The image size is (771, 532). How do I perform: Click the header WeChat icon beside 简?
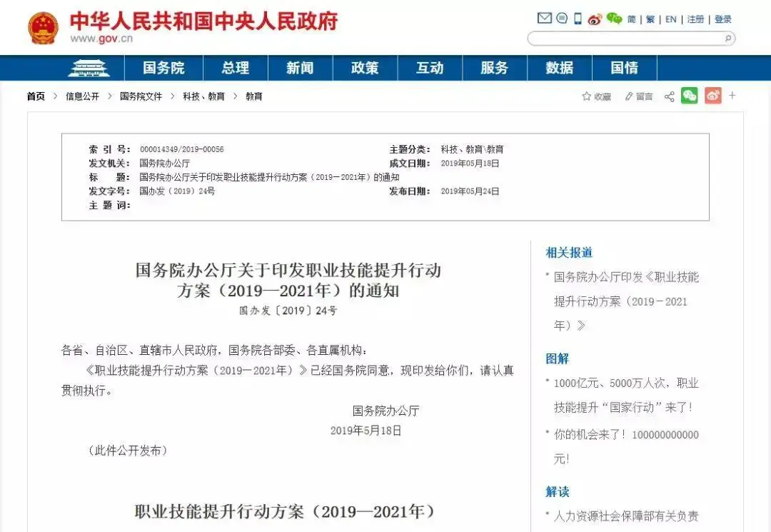pyautogui.click(x=614, y=19)
